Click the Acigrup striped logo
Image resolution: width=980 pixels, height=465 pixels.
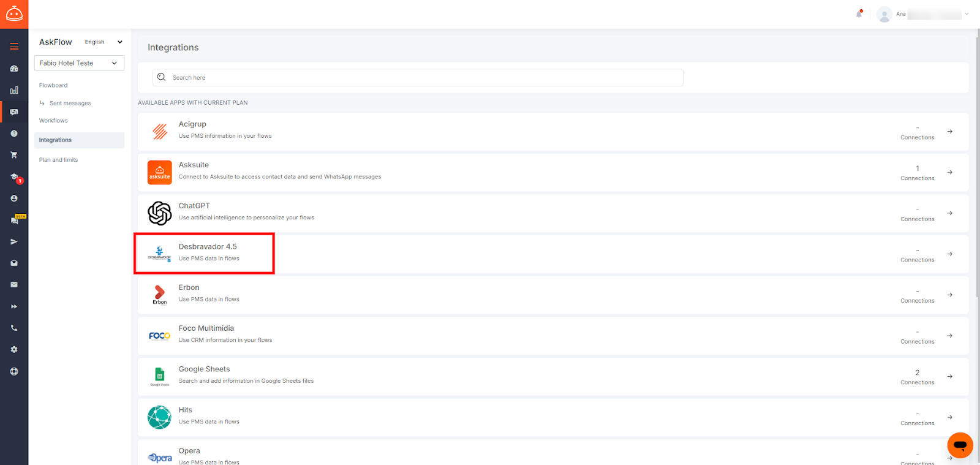coord(160,132)
